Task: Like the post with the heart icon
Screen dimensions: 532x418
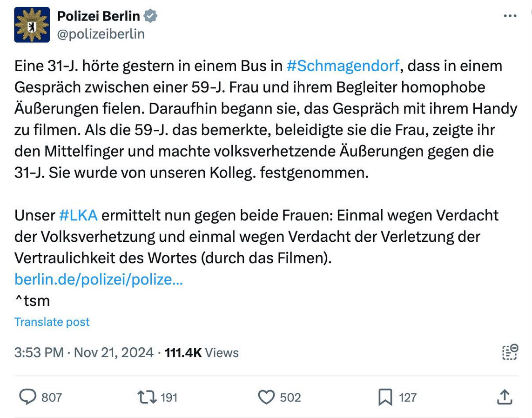Action: (x=266, y=397)
